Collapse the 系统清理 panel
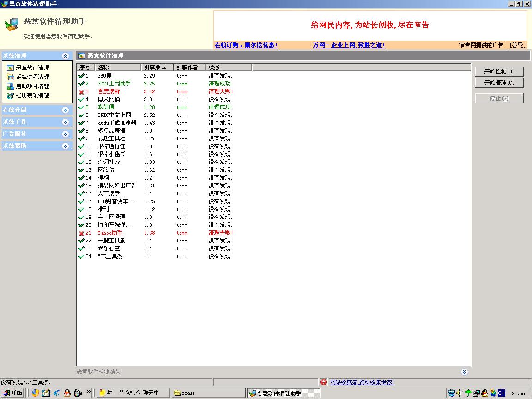 tap(65, 56)
